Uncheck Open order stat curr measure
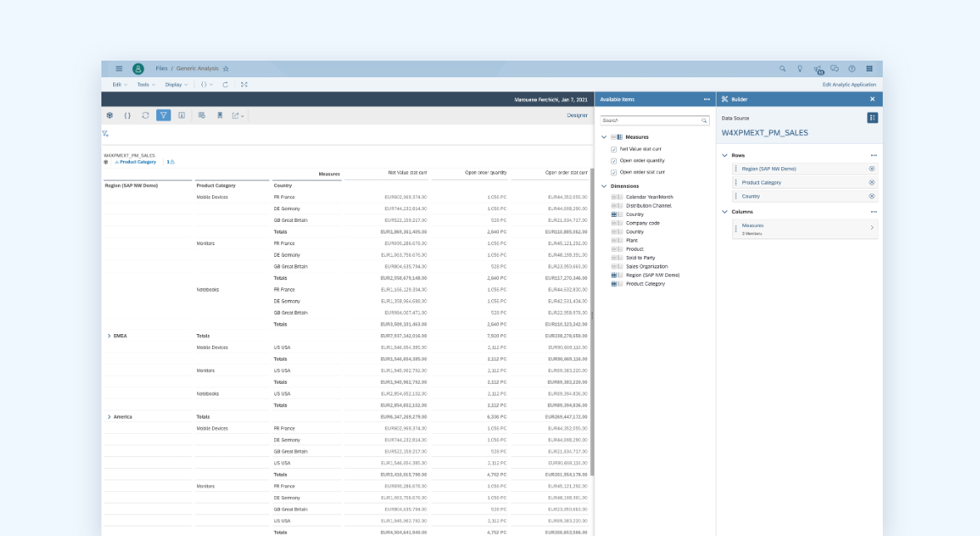This screenshot has height=536, width=980. pyautogui.click(x=613, y=172)
